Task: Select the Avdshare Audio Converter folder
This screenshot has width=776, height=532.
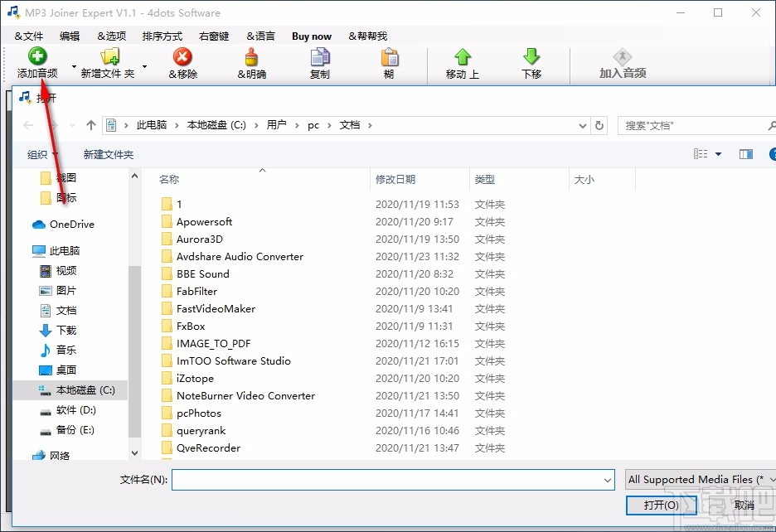Action: tap(233, 256)
